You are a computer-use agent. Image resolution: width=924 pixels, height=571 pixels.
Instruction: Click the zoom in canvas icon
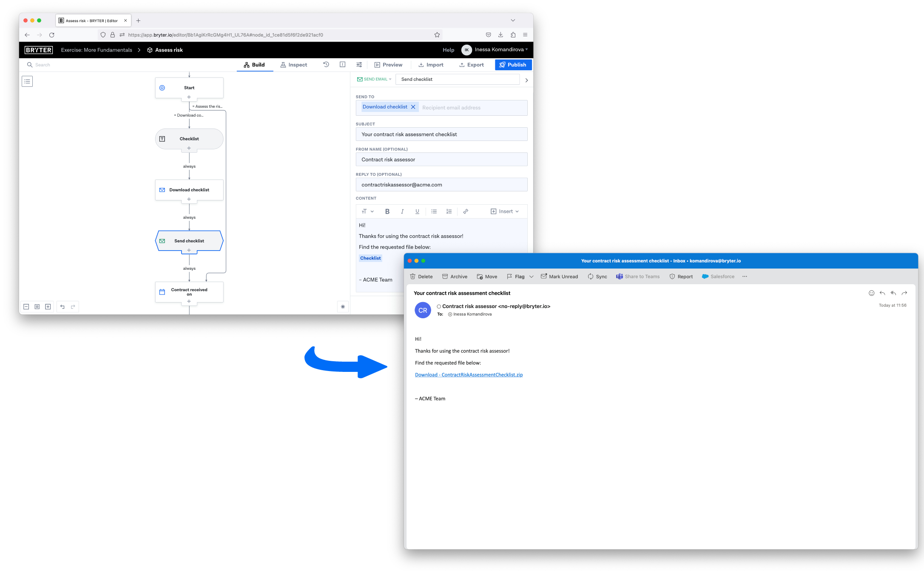coord(48,307)
